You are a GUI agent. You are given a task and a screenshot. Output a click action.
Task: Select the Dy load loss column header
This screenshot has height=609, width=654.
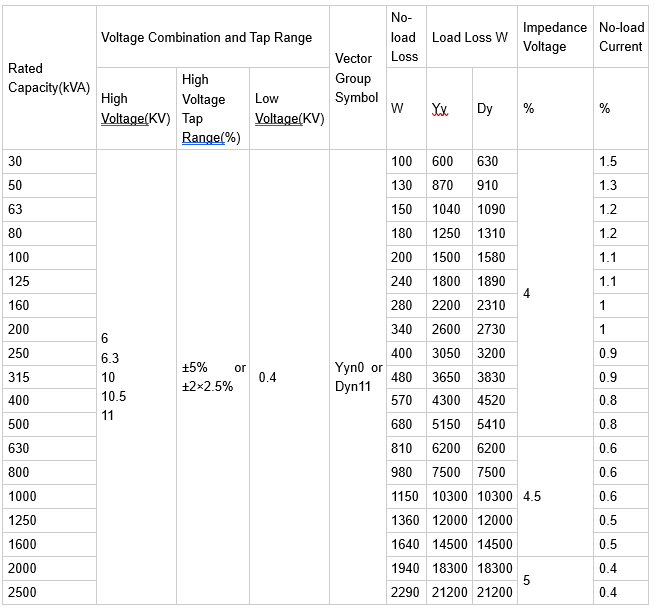tap(495, 108)
